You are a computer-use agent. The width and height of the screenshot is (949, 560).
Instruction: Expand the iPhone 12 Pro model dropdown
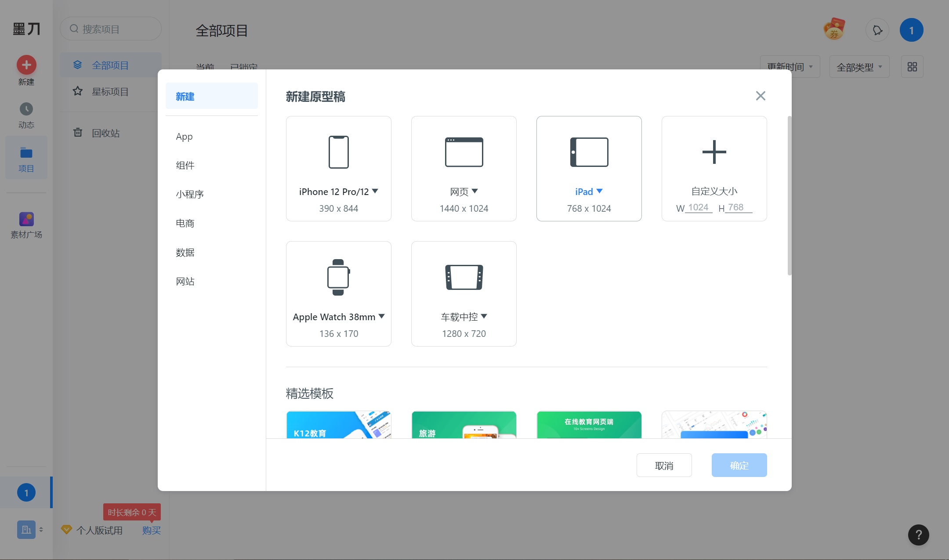pyautogui.click(x=375, y=191)
